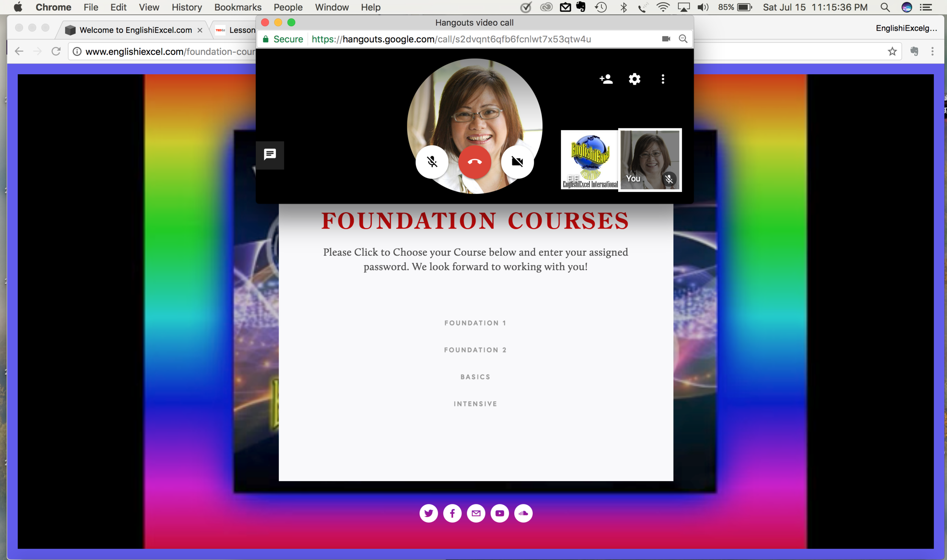
Task: Click camera permission icon in Hangouts address bar
Action: [x=666, y=39]
